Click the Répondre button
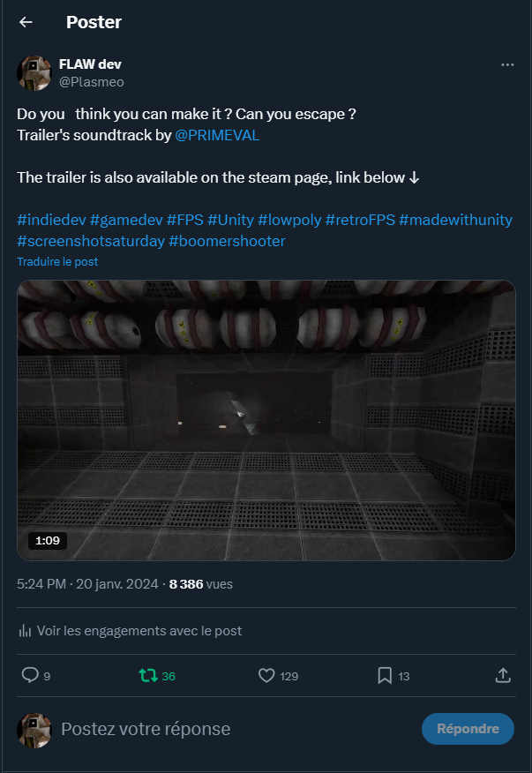Image resolution: width=532 pixels, height=773 pixels. point(468,729)
